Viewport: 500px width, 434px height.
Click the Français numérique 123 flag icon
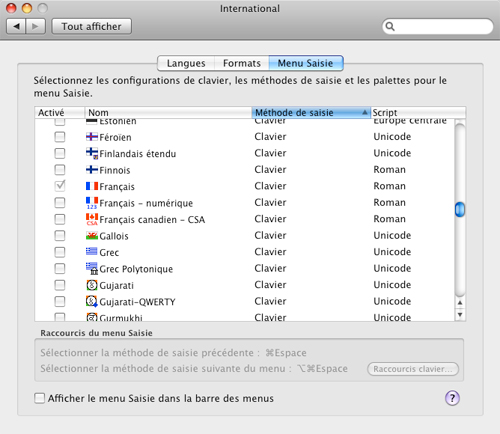92,203
